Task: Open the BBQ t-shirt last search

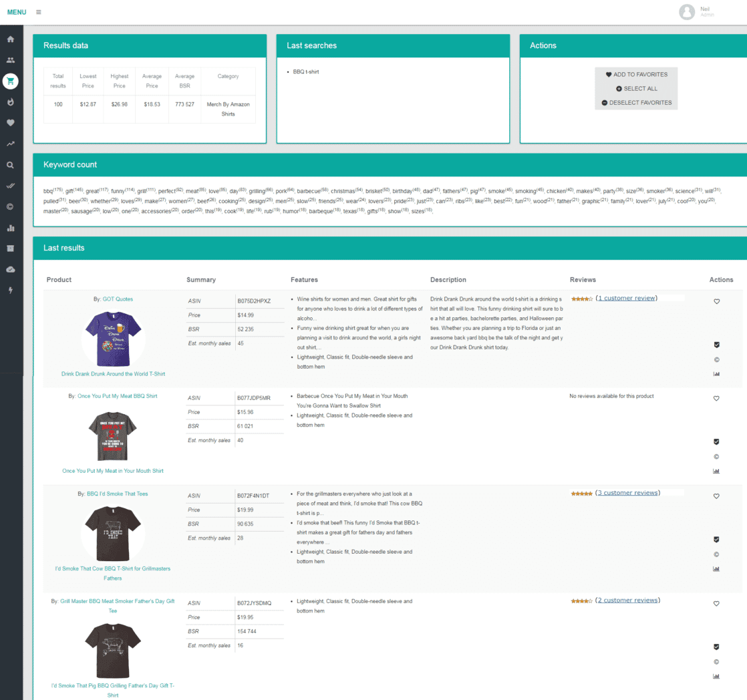Action: tap(306, 72)
